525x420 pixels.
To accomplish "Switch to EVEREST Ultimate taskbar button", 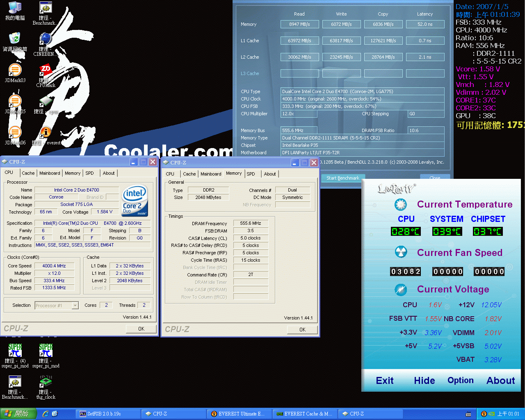I will (x=239, y=414).
